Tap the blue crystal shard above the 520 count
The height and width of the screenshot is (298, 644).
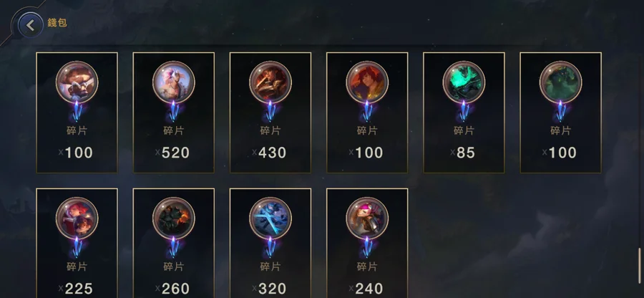point(174,111)
